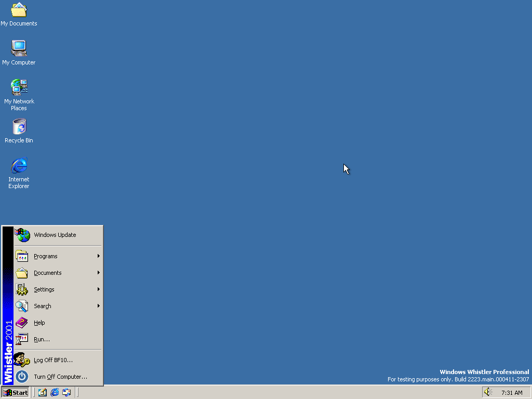This screenshot has width=532, height=399.
Task: Choose Log Off BF10... entry
Action: tap(58, 360)
